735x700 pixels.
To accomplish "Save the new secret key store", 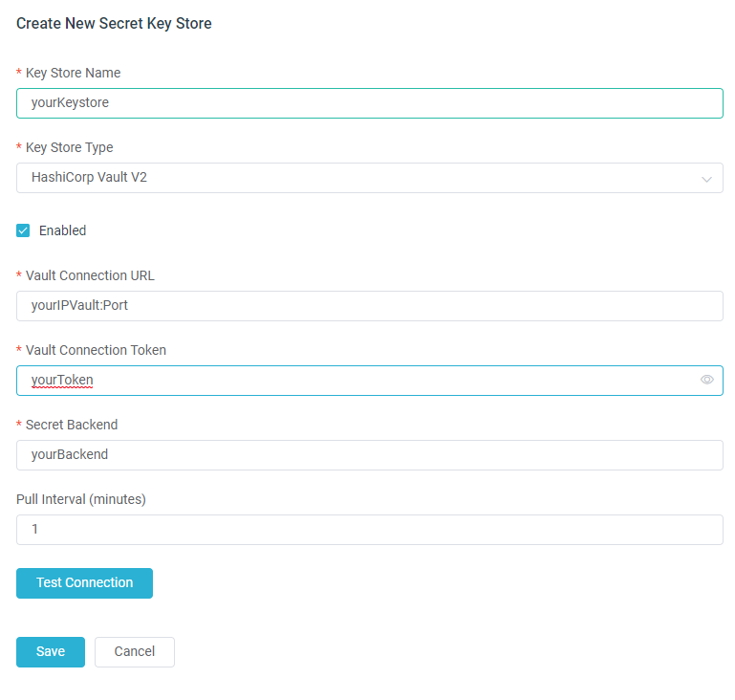I will point(51,652).
